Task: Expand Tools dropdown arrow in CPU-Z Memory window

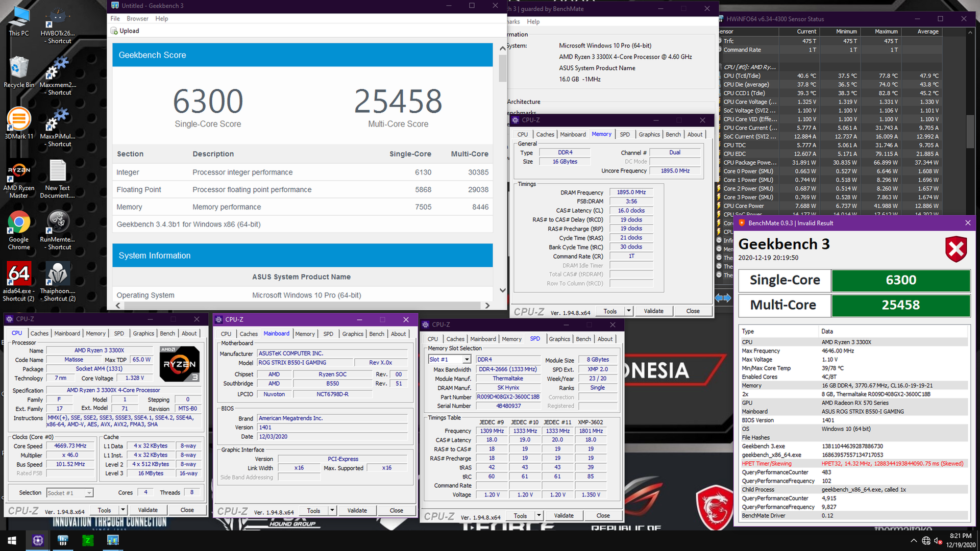Action: click(x=628, y=311)
